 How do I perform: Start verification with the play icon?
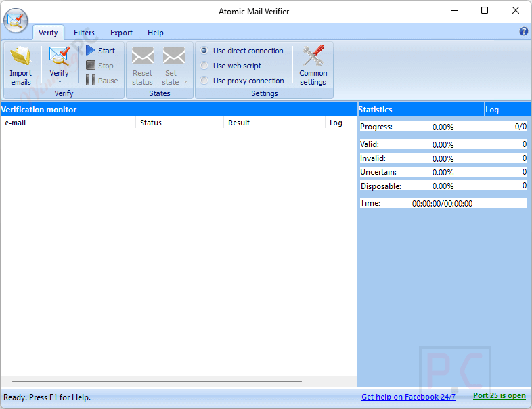90,50
